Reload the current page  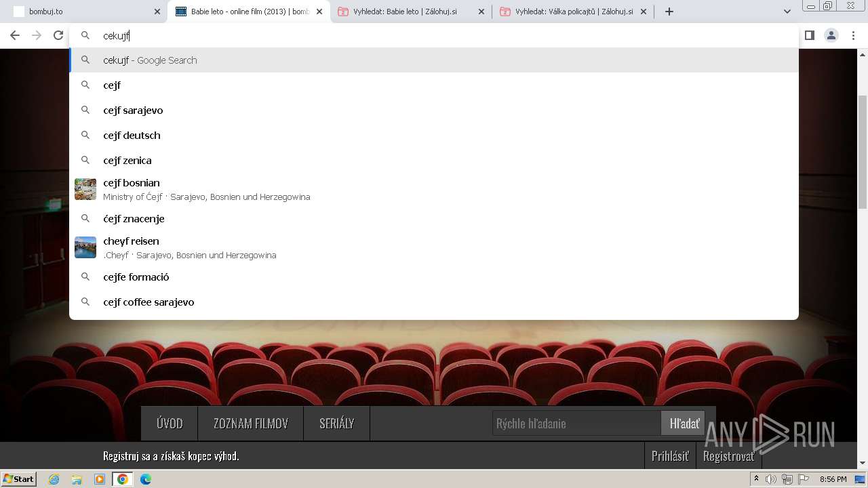pyautogui.click(x=58, y=35)
